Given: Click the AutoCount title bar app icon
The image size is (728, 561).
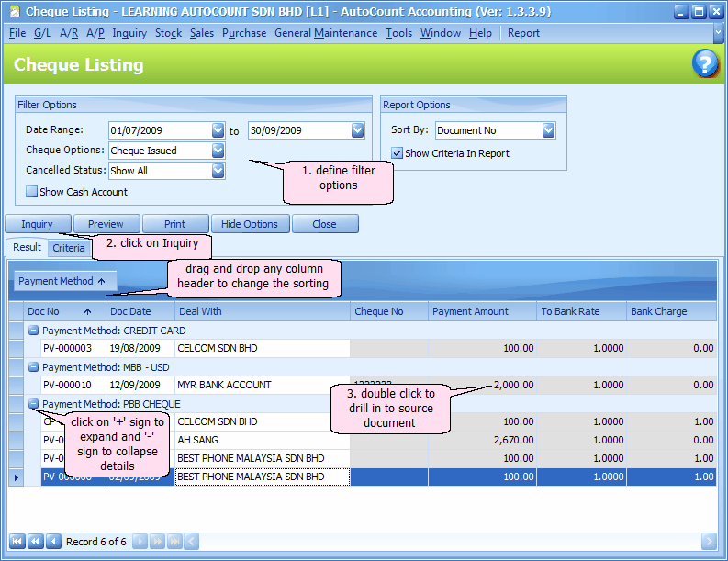Looking at the screenshot, I should pos(14,12).
